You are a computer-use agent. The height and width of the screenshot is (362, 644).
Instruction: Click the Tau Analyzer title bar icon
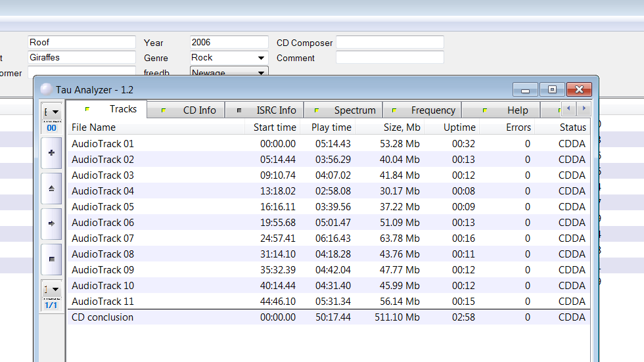point(47,89)
